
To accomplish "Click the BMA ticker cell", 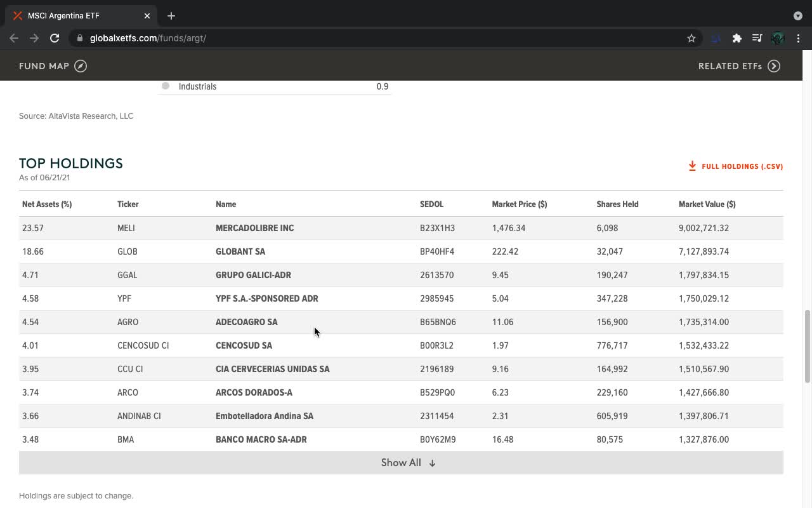I will (x=126, y=439).
